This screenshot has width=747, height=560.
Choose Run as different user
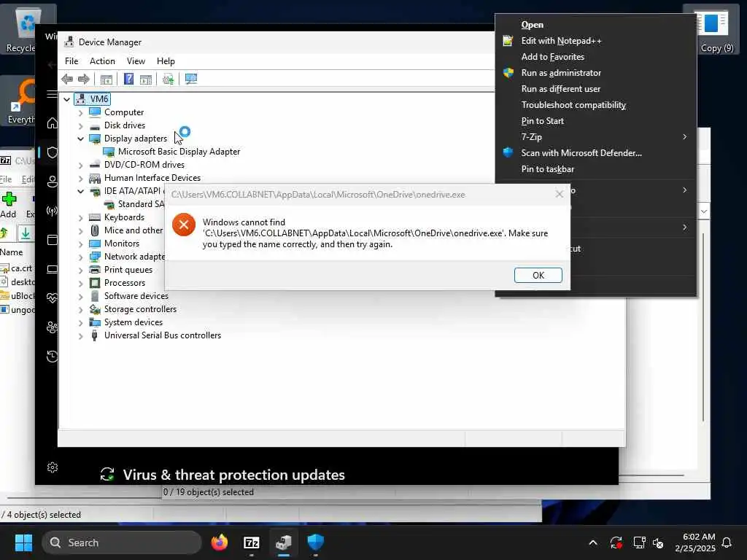click(x=595, y=89)
